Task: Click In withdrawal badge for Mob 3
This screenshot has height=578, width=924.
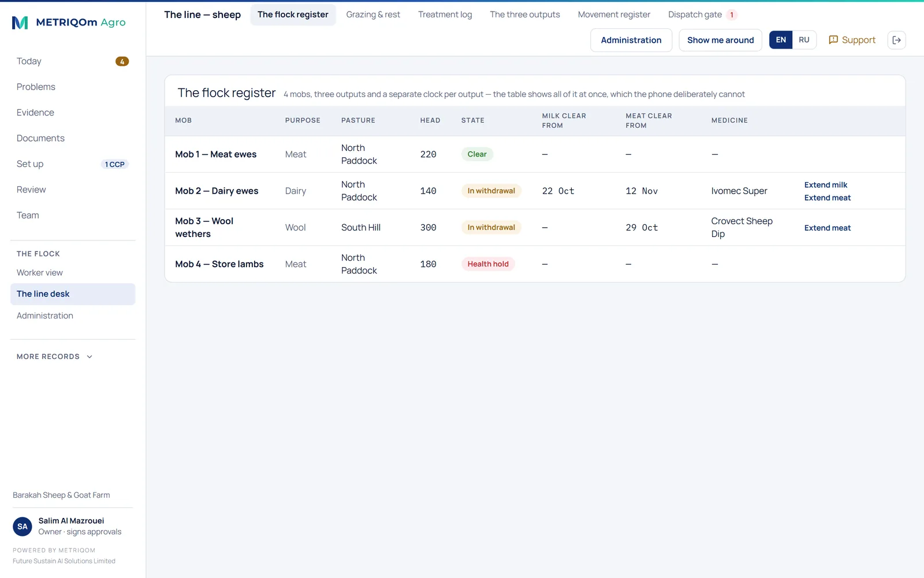Action: (491, 228)
